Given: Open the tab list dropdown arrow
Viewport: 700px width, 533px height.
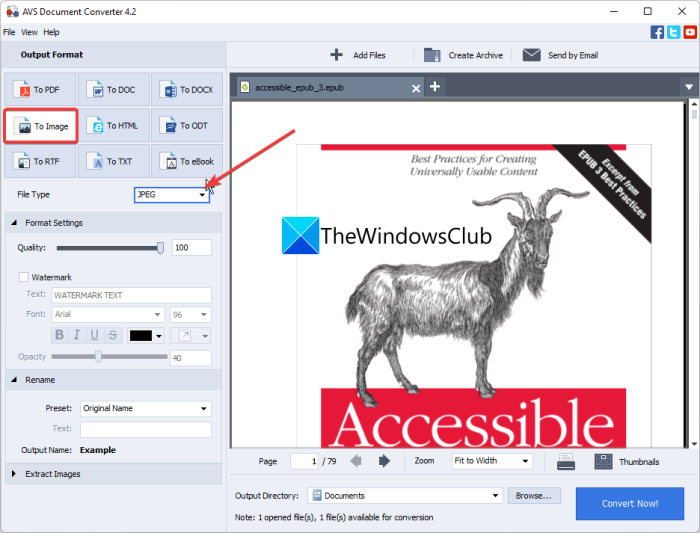Looking at the screenshot, I should pos(689,87).
